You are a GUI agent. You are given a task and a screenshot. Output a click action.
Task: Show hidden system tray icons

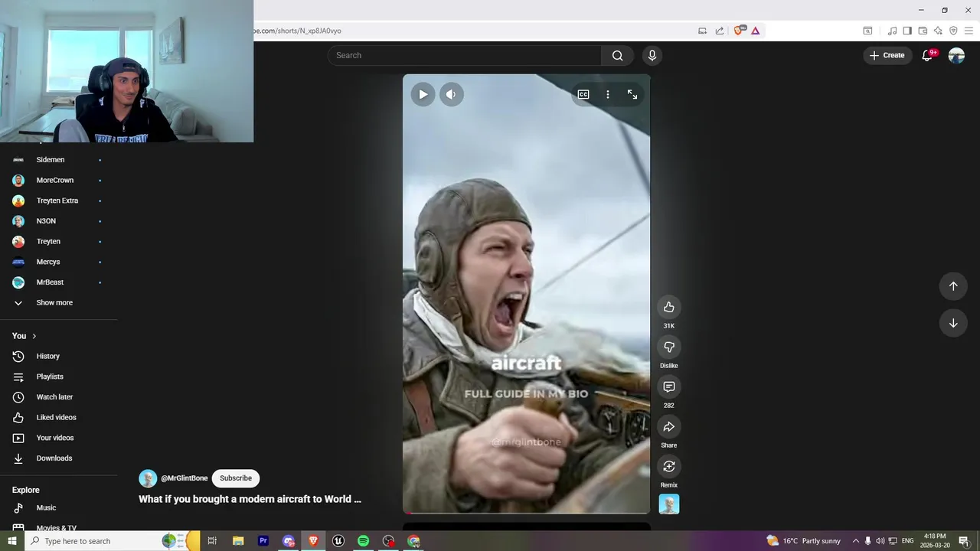pyautogui.click(x=856, y=541)
